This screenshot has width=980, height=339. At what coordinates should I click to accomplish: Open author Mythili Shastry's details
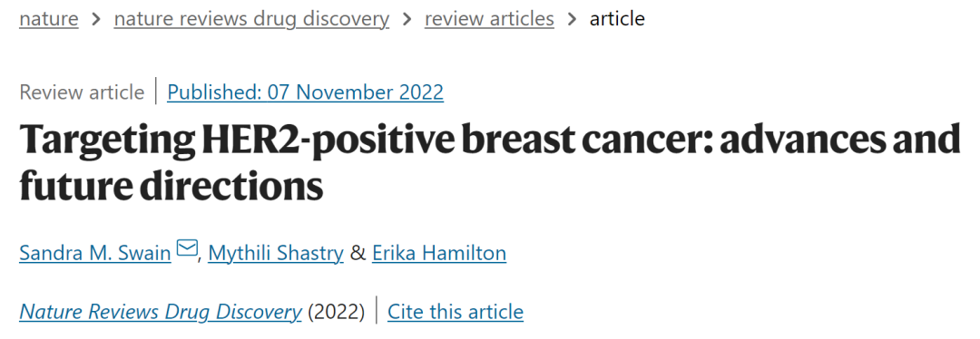(276, 254)
